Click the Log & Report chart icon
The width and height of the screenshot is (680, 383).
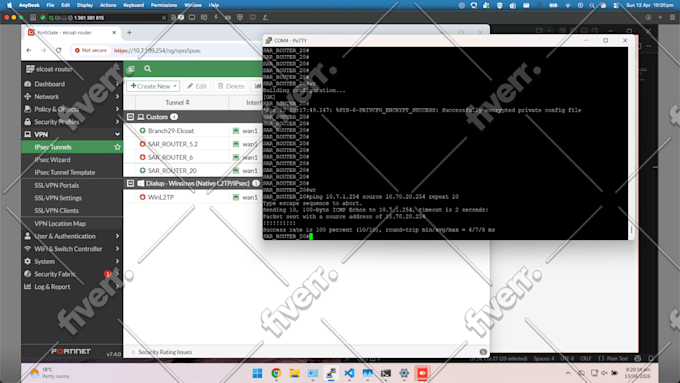(x=28, y=286)
